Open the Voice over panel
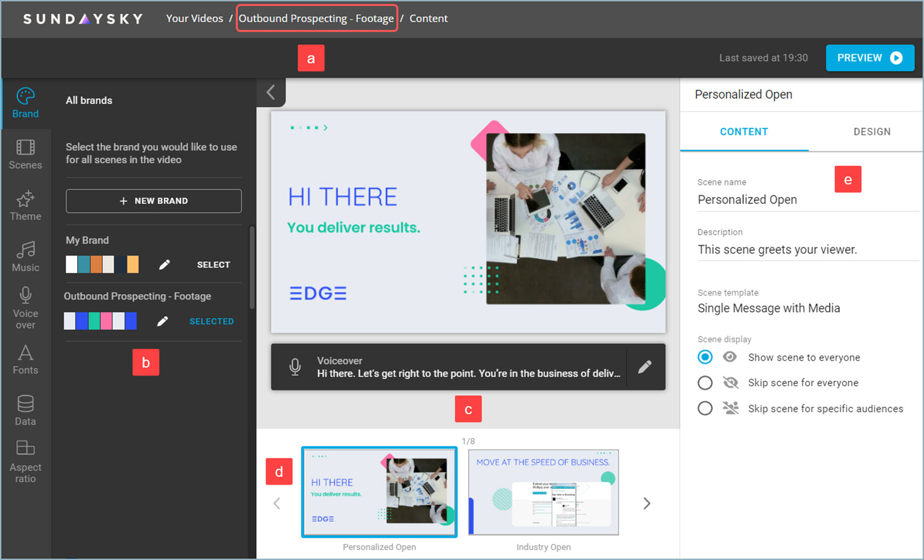 (26, 307)
